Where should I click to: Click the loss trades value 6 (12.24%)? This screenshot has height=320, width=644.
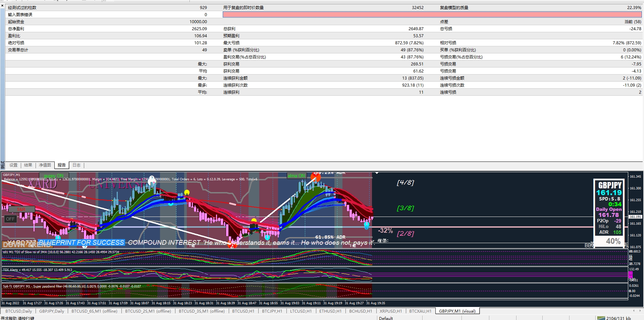(631, 57)
